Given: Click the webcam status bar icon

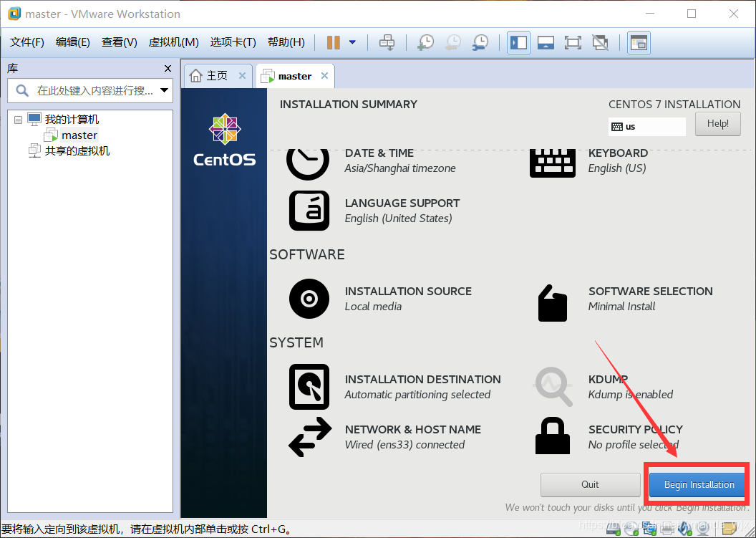Looking at the screenshot, I should pyautogui.click(x=703, y=530).
